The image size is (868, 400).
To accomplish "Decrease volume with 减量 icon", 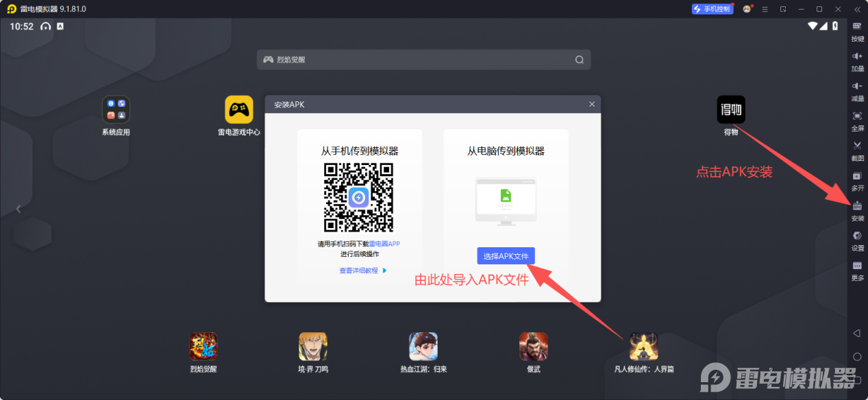I will click(x=857, y=91).
